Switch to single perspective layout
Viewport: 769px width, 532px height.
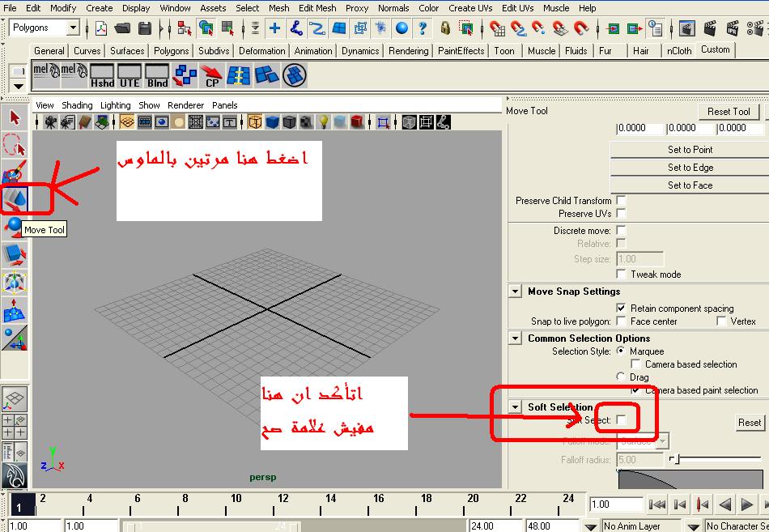[x=15, y=399]
